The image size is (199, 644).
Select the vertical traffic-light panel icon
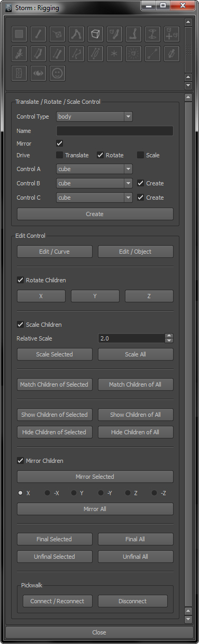19,73
